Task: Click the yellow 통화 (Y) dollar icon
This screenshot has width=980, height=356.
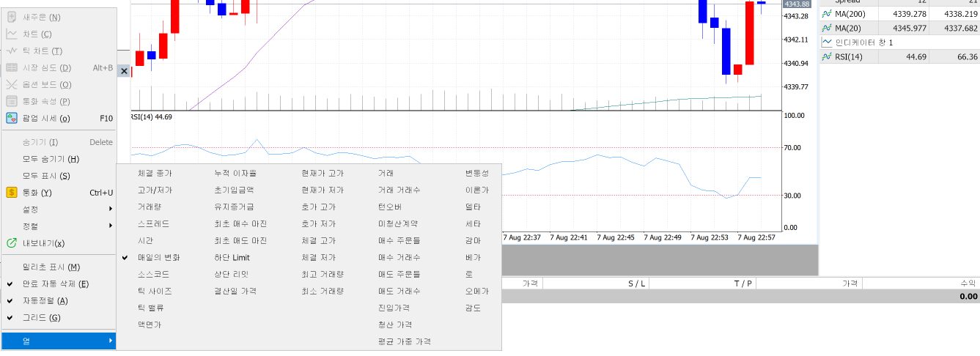Action: [12, 193]
